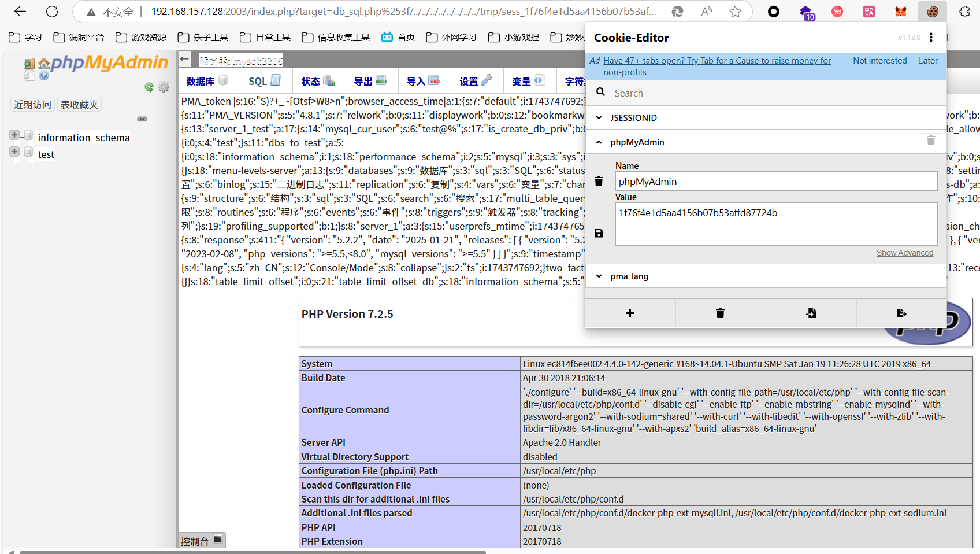The width and height of the screenshot is (980, 554).
Task: Open the 漏洞平台 bookmarks folder
Action: pos(79,37)
